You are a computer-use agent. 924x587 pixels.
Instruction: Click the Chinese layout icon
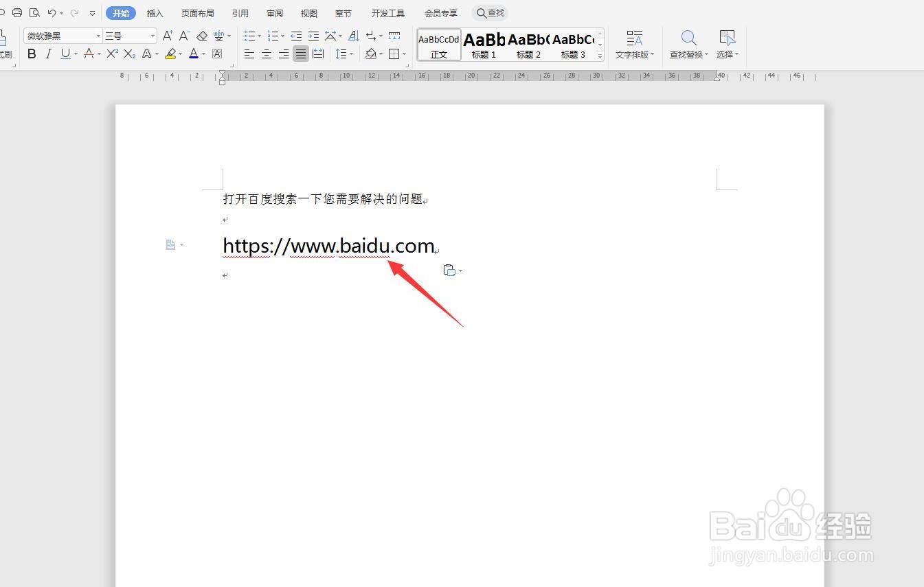pyautogui.click(x=330, y=36)
